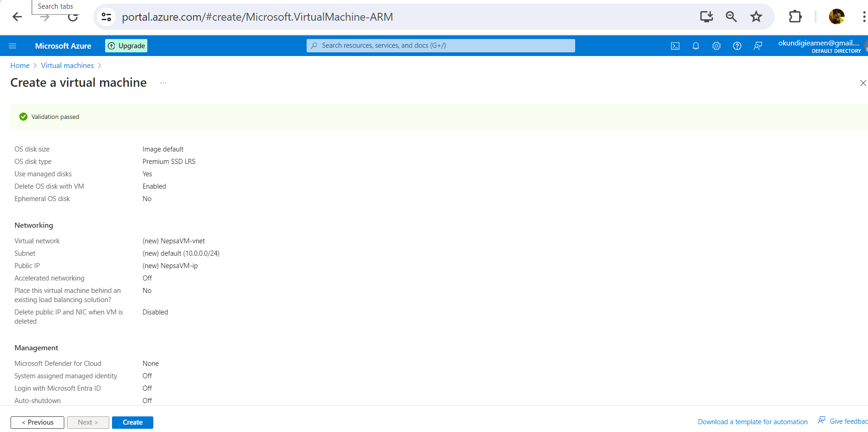Viewport: 868px width, 432px height.
Task: Click the install app icon in address bar
Action: click(706, 17)
